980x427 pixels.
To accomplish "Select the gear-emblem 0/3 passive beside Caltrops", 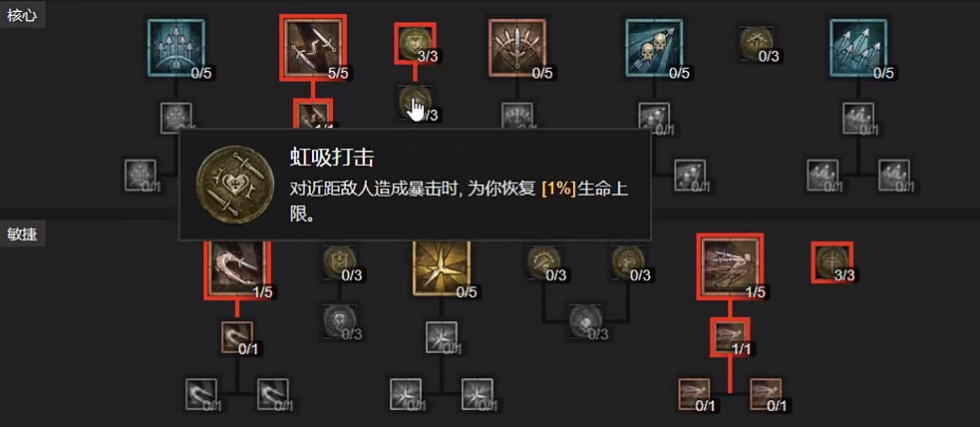I will tap(543, 262).
